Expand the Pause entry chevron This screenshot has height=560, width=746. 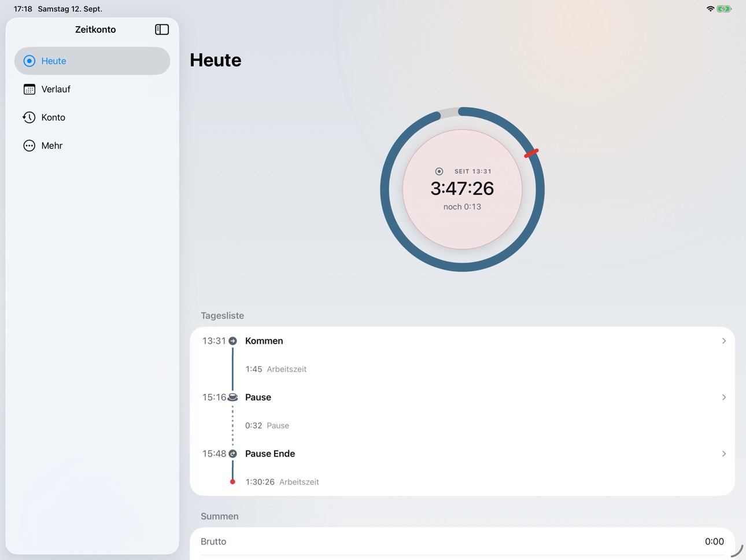[723, 397]
